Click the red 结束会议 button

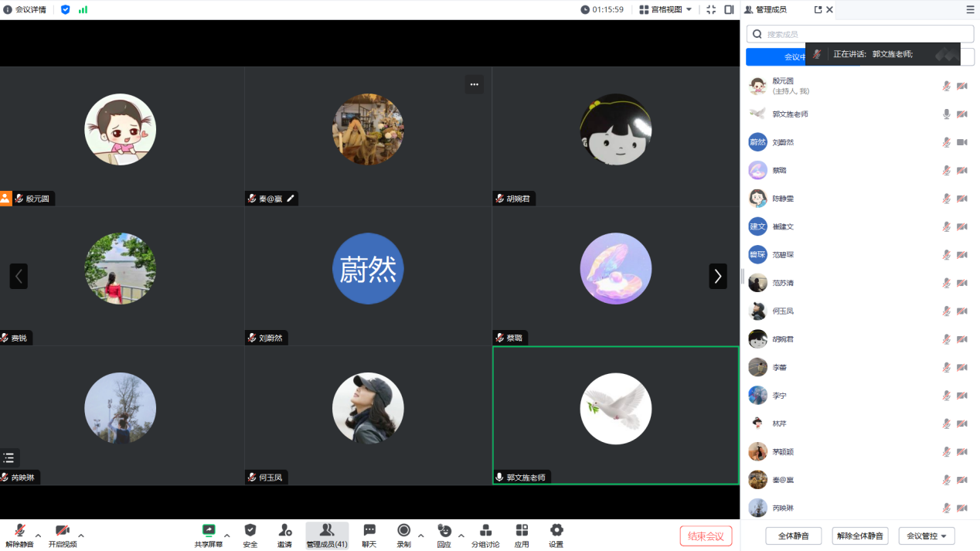(x=706, y=536)
